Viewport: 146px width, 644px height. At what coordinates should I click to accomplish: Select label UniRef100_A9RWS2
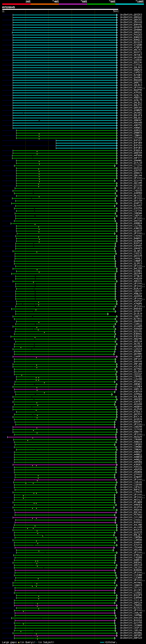[x=131, y=128]
